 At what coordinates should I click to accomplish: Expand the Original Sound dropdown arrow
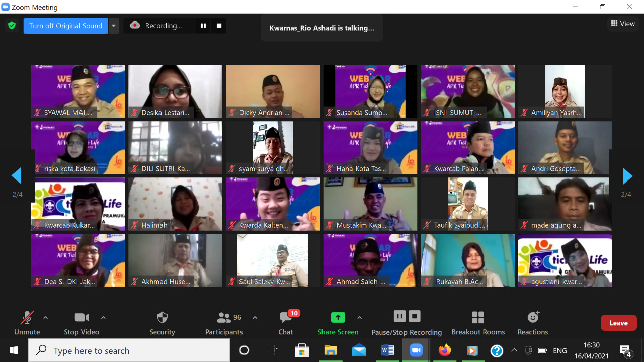[114, 26]
